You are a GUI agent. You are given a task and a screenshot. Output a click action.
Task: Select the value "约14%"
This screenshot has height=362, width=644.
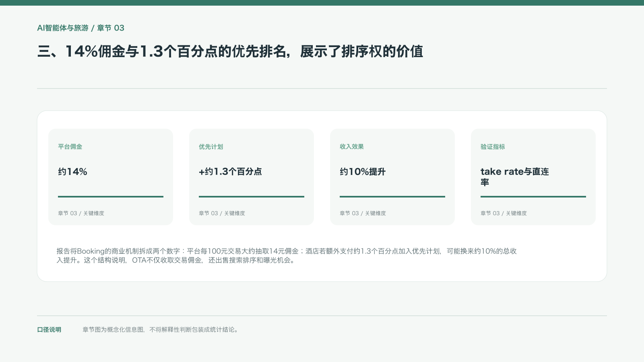[x=72, y=172]
